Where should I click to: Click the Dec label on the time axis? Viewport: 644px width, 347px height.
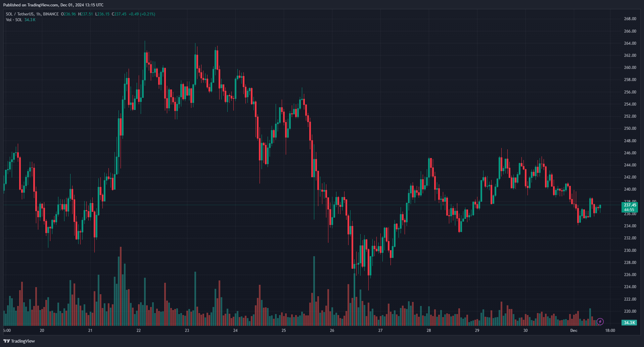[574, 331]
